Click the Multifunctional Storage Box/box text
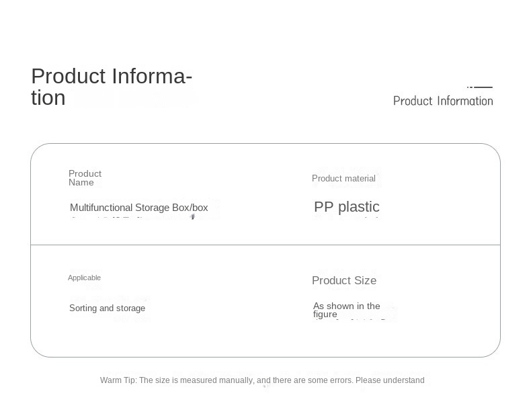The height and width of the screenshot is (420, 531). (x=139, y=208)
